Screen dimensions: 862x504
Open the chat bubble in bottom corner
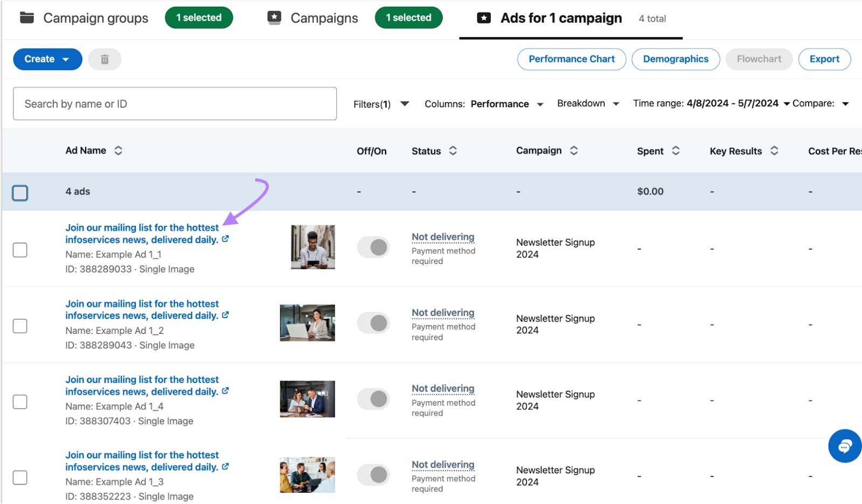pos(844,446)
